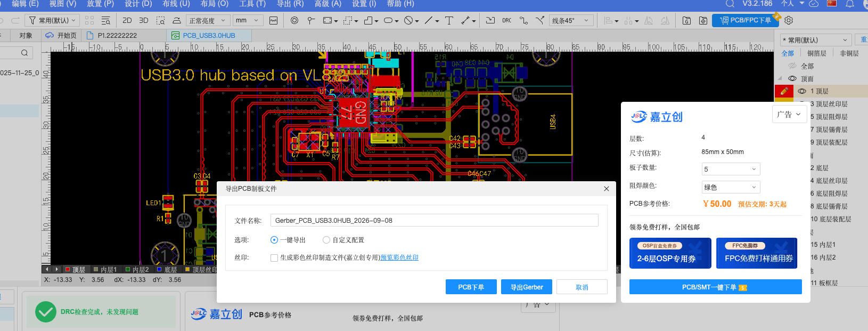868x331 pixels.
Task: Open the mm unit dropdown
Action: 248,20
